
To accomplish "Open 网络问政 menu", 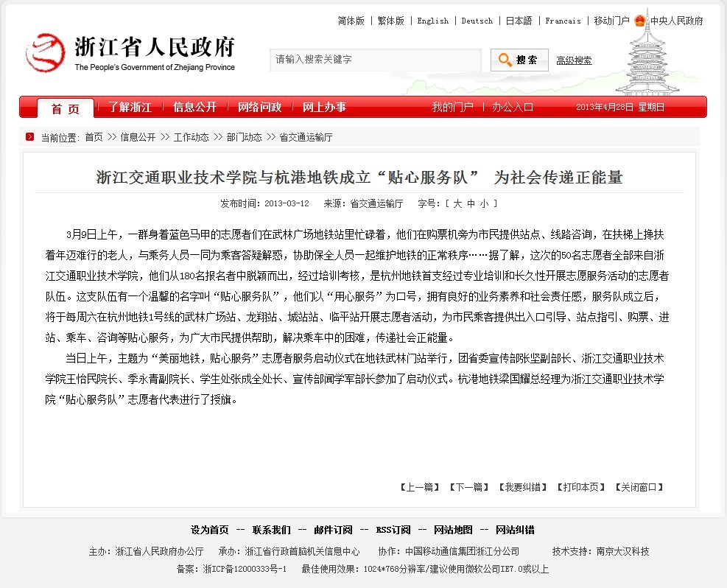I will click(259, 107).
